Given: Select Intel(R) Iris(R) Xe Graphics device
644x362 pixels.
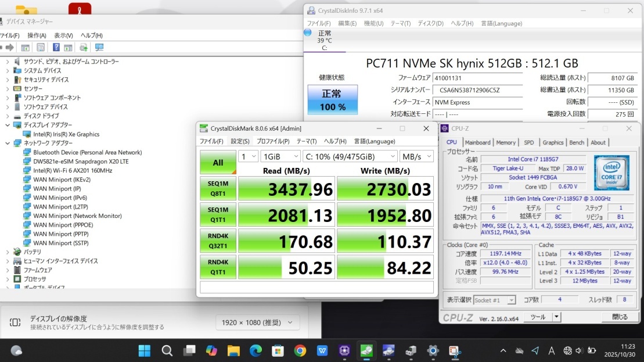Looking at the screenshot, I should click(66, 134).
